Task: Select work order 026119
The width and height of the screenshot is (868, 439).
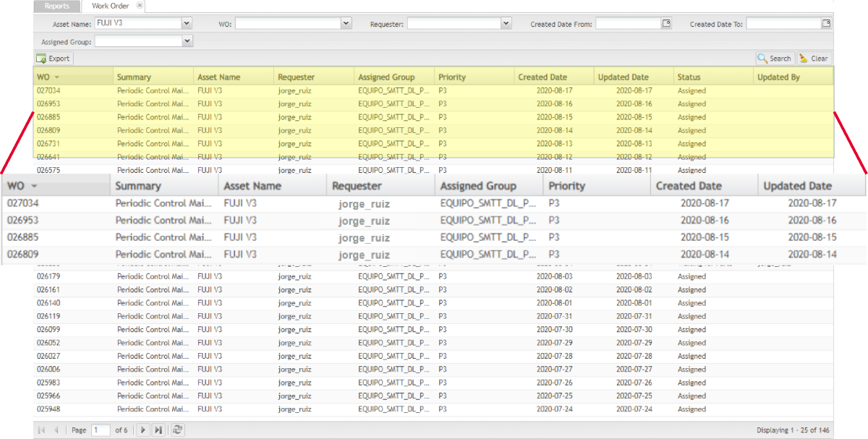Action: point(433,316)
